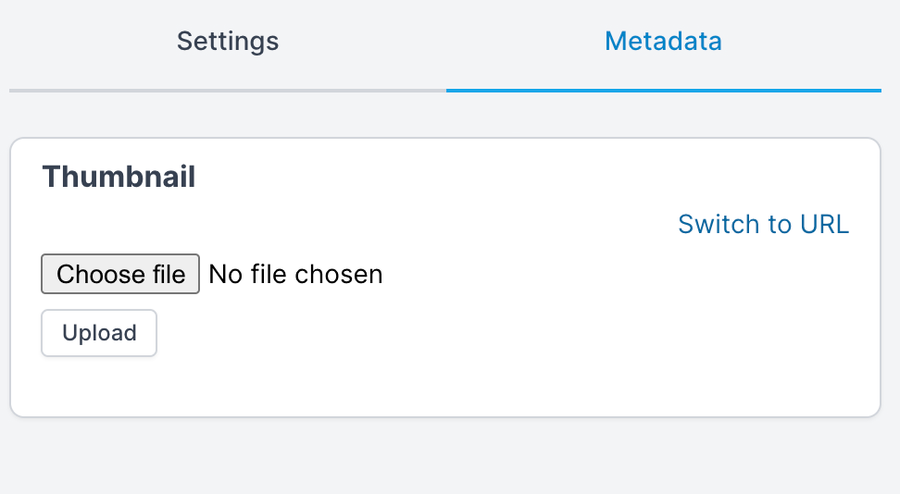Screen dimensions: 900x494
Task: Click the Switch to URL link
Action: point(763,224)
